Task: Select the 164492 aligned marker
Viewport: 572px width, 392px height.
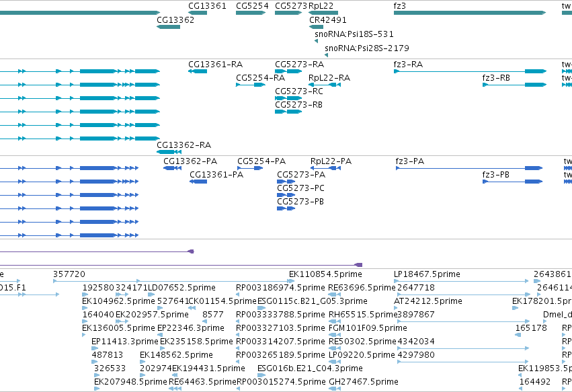Action: coord(522,389)
